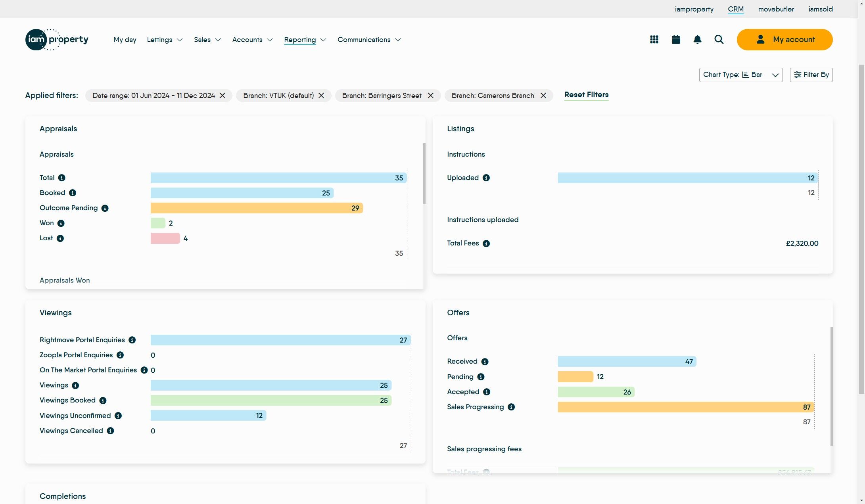
Task: Expand the Lettings menu
Action: pyautogui.click(x=165, y=40)
